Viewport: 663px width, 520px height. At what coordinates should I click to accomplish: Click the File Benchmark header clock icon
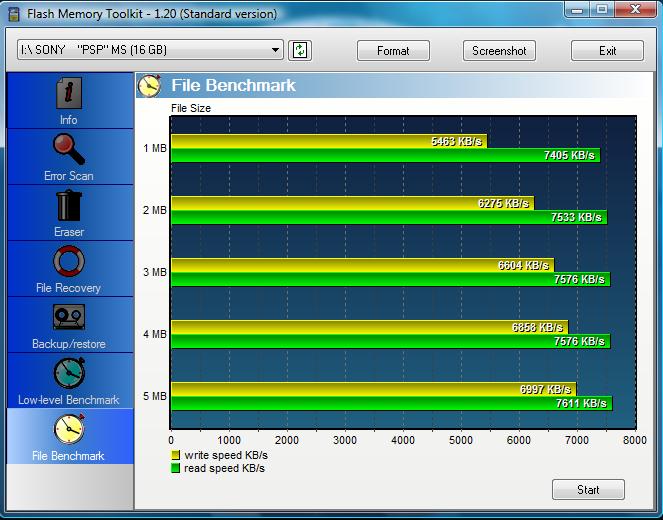tap(150, 86)
